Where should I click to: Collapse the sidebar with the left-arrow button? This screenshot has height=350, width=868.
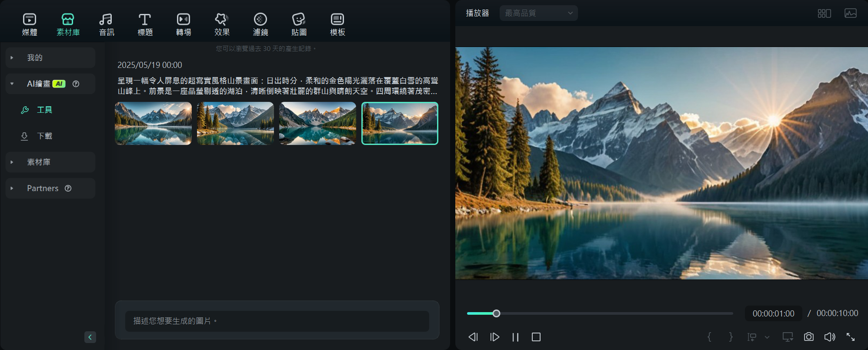pos(90,337)
